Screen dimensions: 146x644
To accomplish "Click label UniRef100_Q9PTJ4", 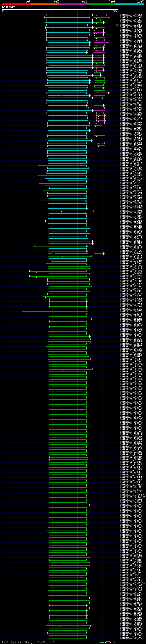I will (131, 435).
